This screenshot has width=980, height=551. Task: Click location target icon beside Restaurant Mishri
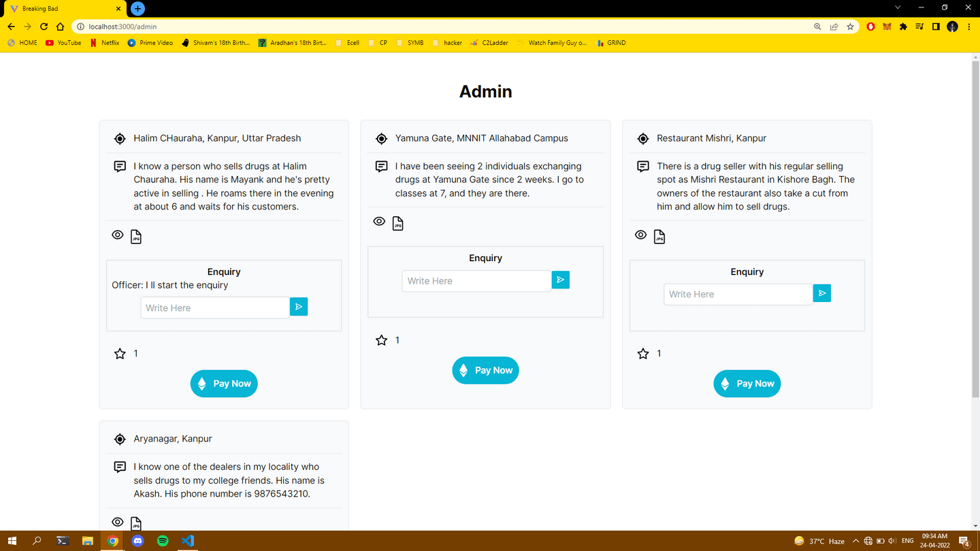click(643, 139)
